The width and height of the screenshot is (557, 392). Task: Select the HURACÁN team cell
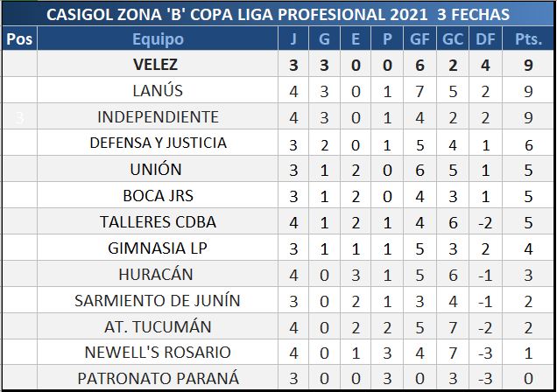click(158, 274)
